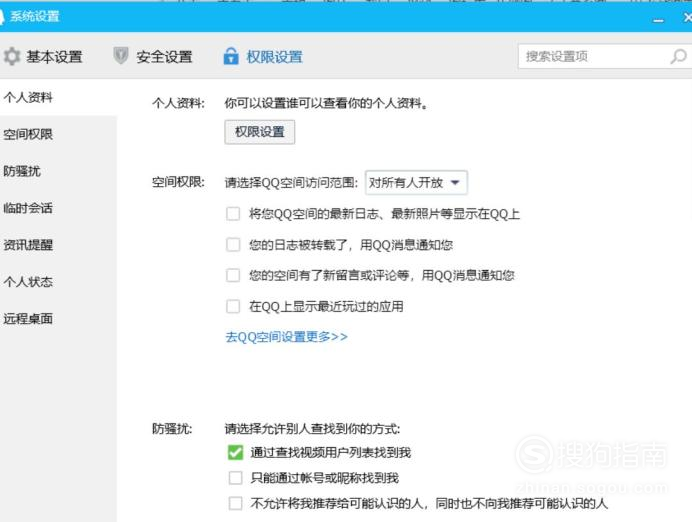
Task: Switch to the 安全设置 tab
Action: click(153, 56)
